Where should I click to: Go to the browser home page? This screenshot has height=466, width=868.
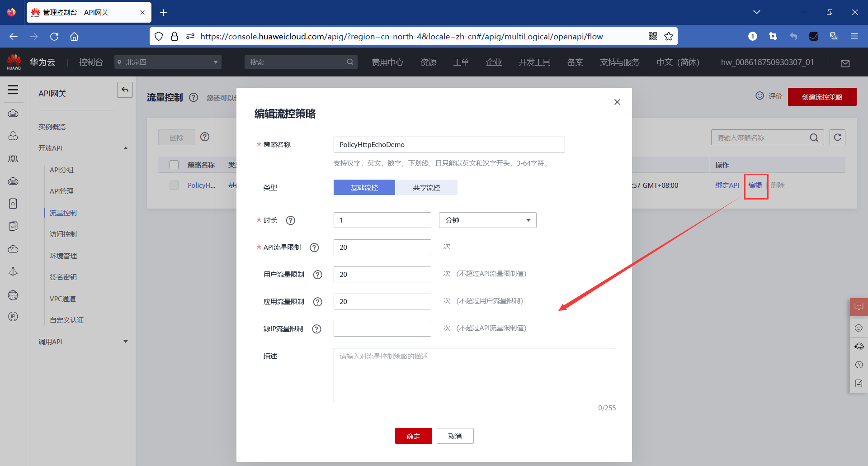tap(74, 36)
